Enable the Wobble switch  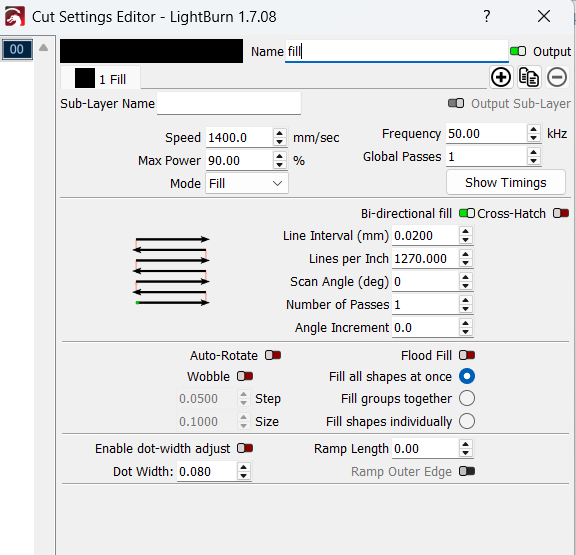pyautogui.click(x=245, y=376)
